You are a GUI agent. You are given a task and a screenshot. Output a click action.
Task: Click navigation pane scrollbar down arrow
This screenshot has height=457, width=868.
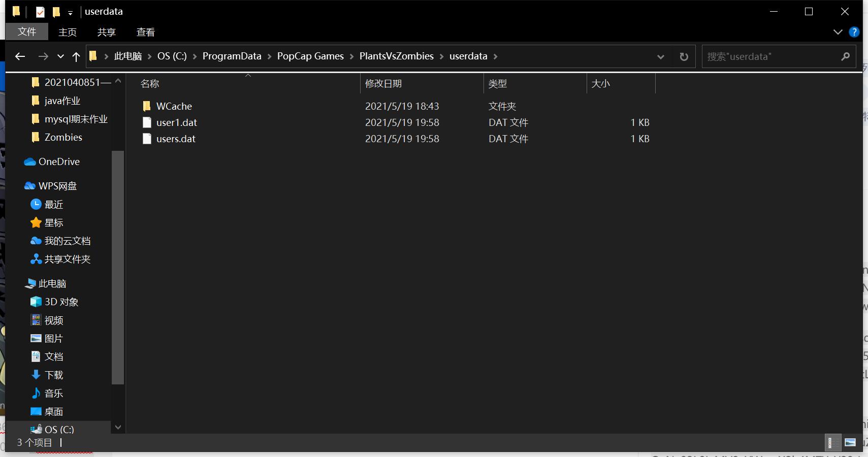pos(118,427)
